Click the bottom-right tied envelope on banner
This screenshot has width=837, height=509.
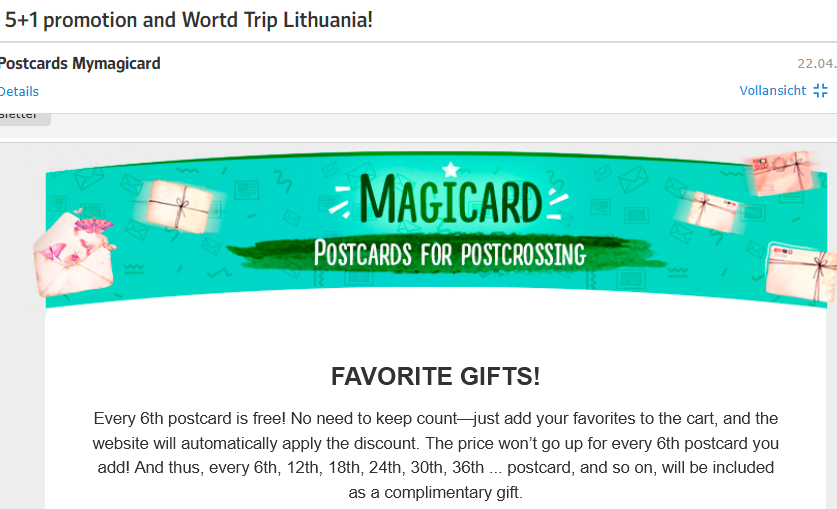(x=801, y=270)
